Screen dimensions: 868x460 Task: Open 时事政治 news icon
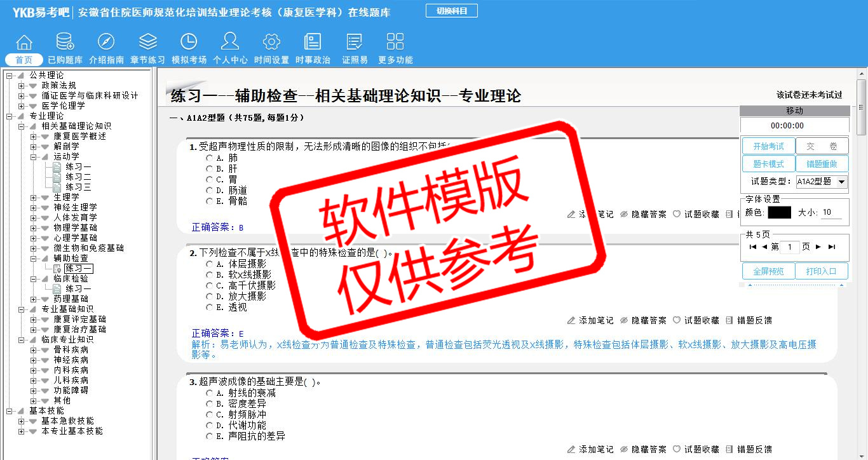313,43
